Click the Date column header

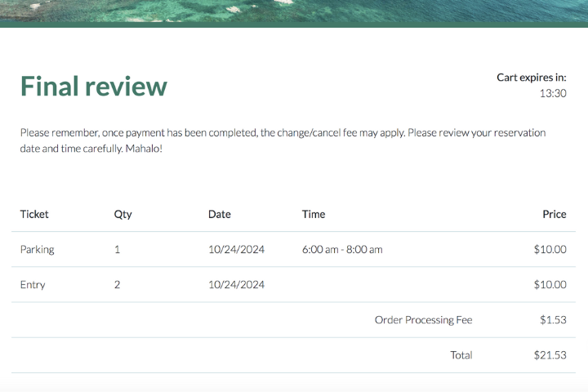[219, 214]
